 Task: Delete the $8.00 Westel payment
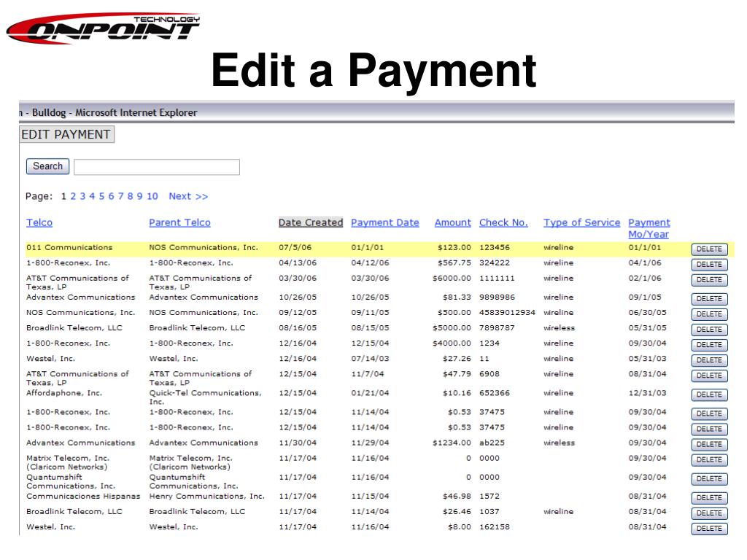[x=709, y=528]
